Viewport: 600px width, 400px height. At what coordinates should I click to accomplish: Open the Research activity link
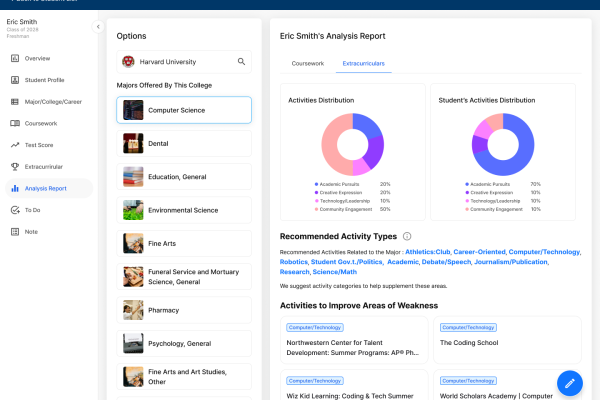click(x=294, y=272)
